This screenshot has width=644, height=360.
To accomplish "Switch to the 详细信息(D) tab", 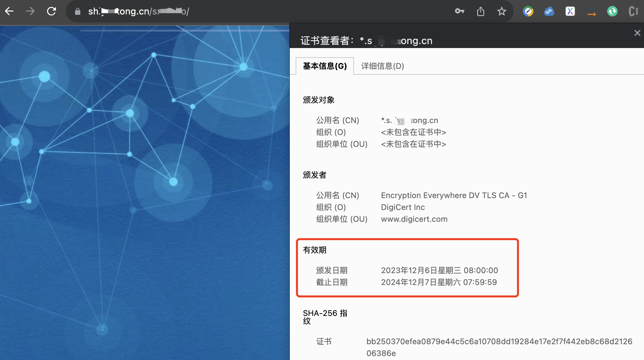I will (383, 66).
